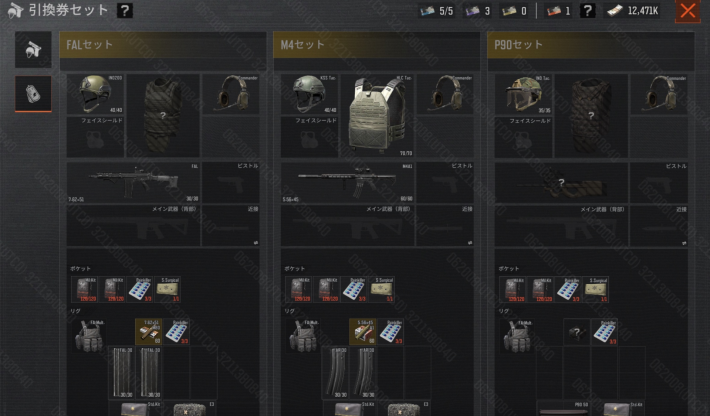The width and height of the screenshot is (710, 416).
Task: Click the M4 rifle weapon slot
Action: pos(347,182)
